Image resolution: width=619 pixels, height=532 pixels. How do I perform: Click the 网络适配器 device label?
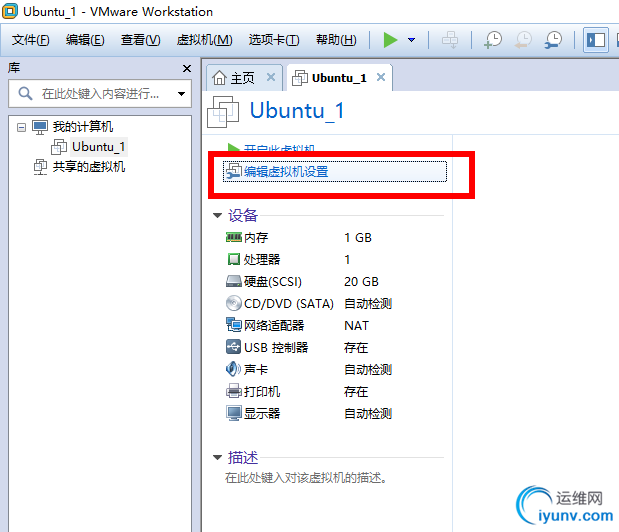pyautogui.click(x=274, y=326)
